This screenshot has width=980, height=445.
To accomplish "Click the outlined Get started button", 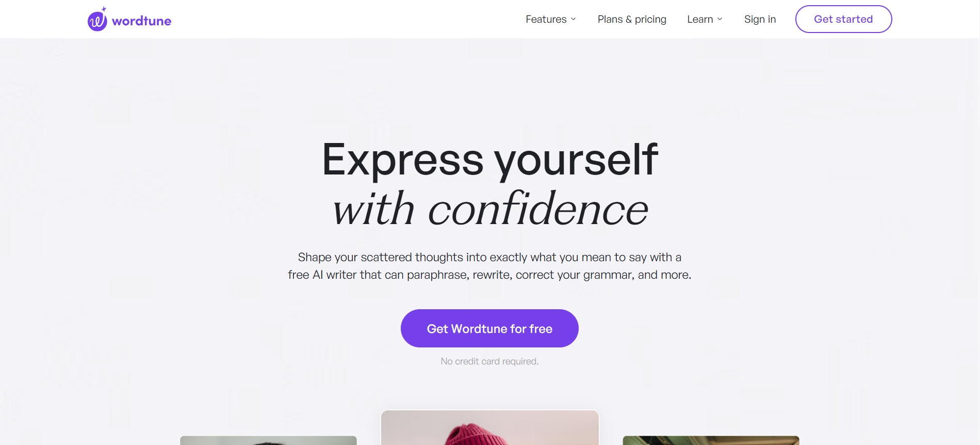I will pyautogui.click(x=843, y=19).
